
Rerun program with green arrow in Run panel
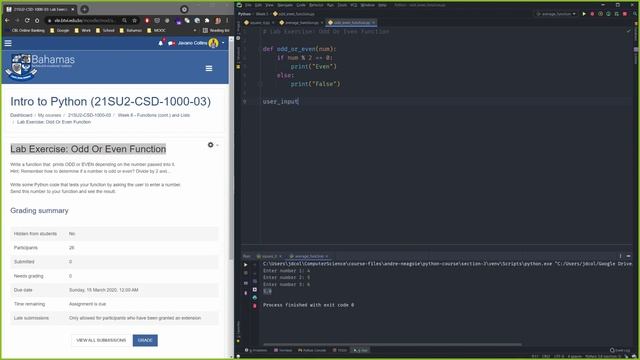point(245,264)
